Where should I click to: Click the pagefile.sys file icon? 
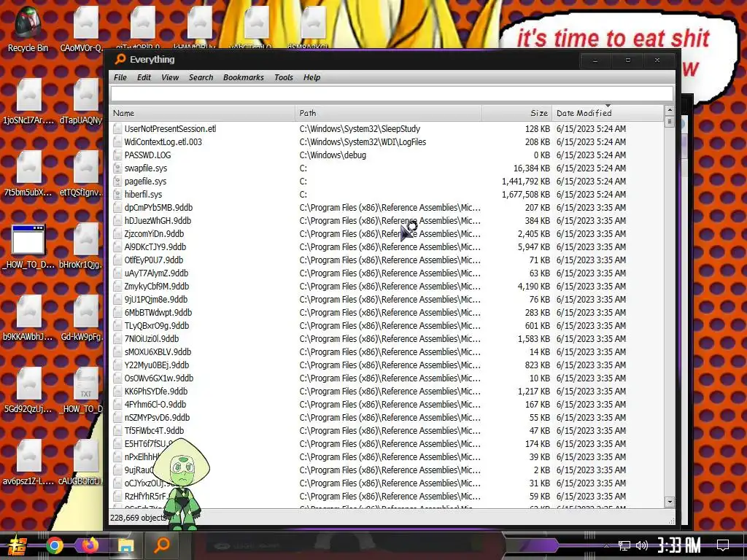tap(117, 182)
